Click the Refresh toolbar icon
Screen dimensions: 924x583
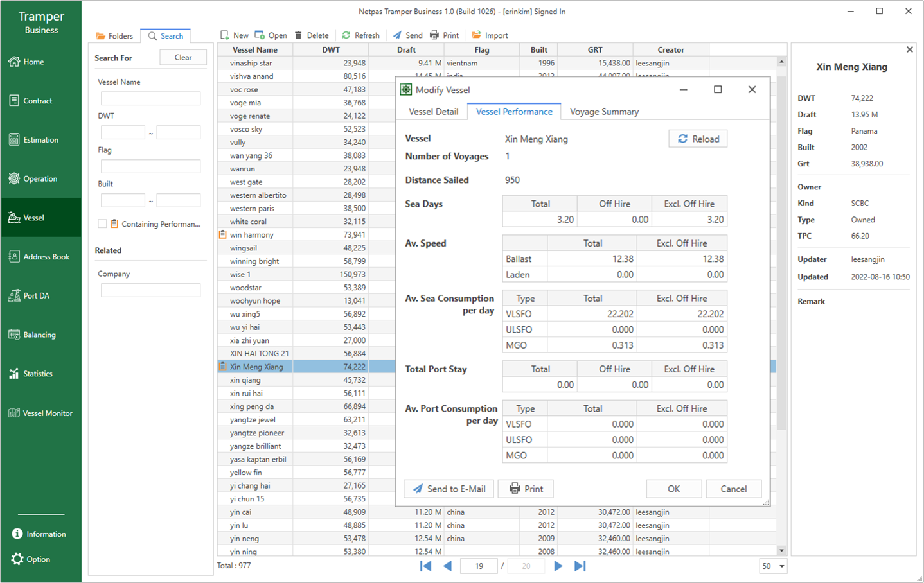pos(346,35)
